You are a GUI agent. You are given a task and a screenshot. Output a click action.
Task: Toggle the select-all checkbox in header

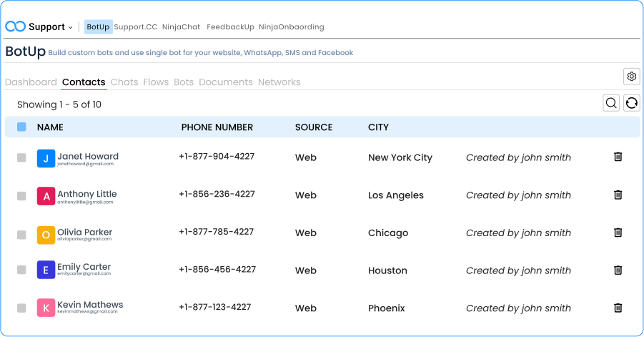[x=21, y=127]
